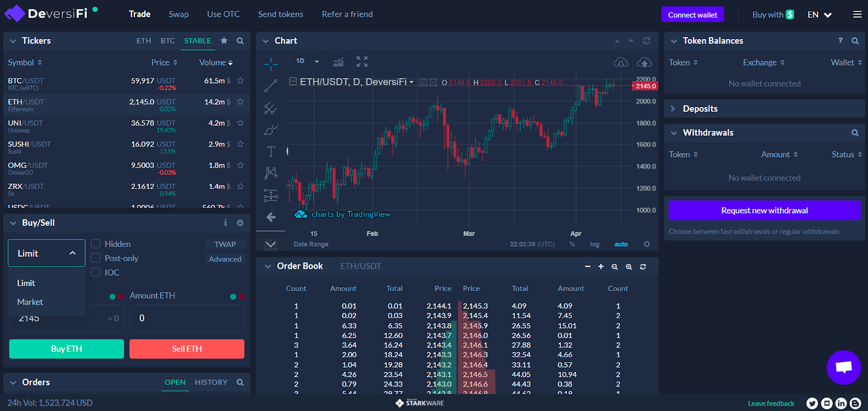Select the text annotation tool
This screenshot has width=868, height=411.
(x=271, y=151)
